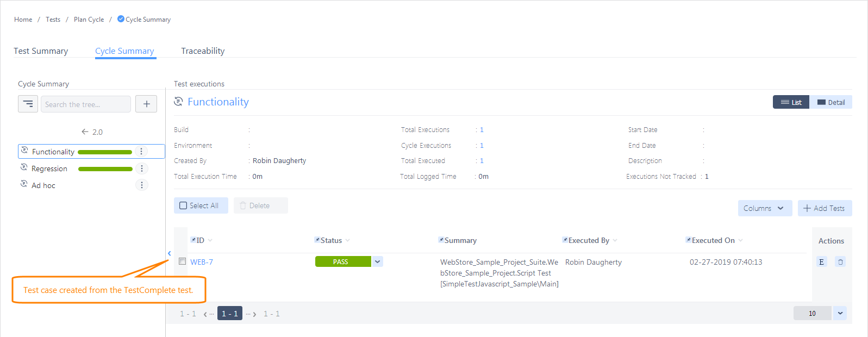Check the WEB-7 row checkbox
The height and width of the screenshot is (337, 868).
pos(183,261)
